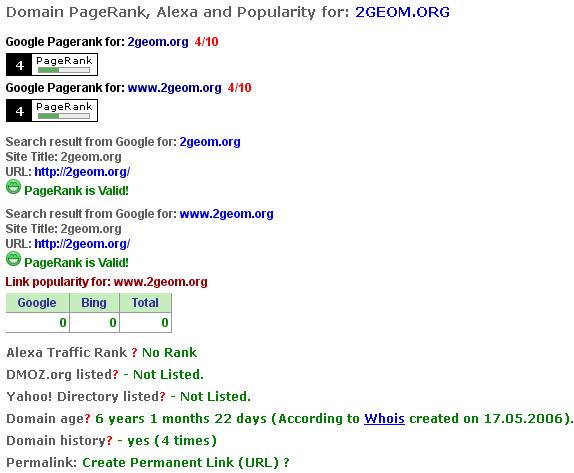The image size is (574, 473).
Task: Click the Google column header
Action: 37,303
